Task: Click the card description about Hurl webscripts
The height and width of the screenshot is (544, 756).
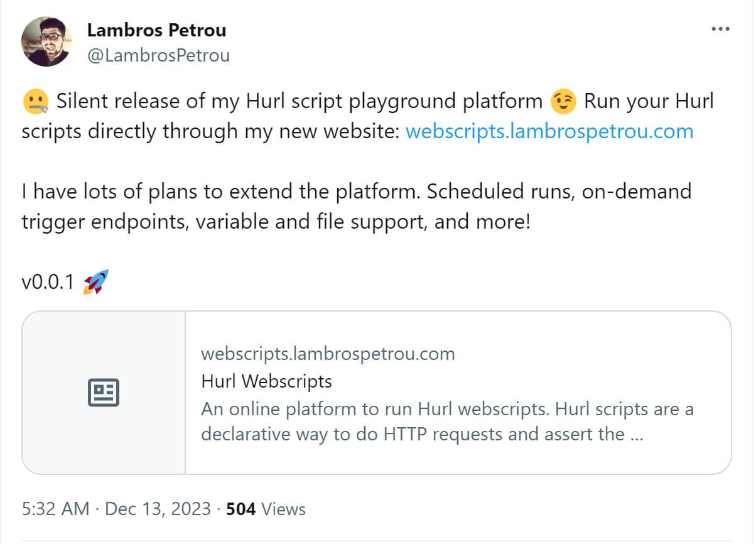Action: pyautogui.click(x=447, y=422)
